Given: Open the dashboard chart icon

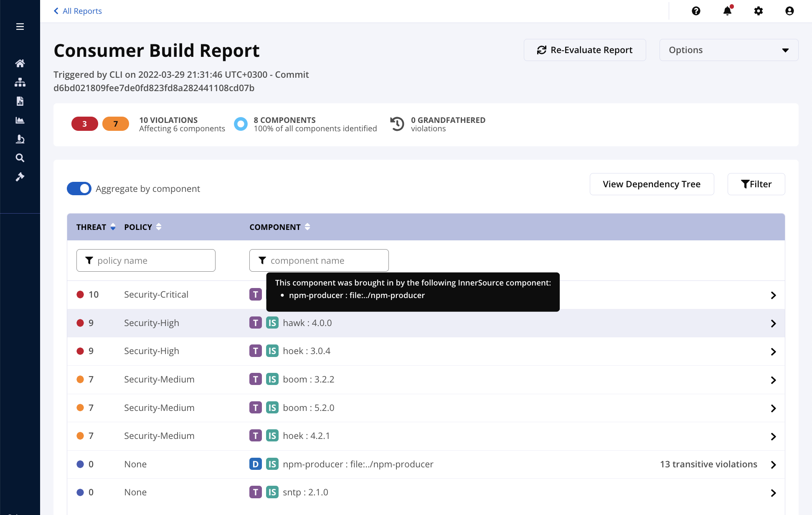Looking at the screenshot, I should [x=20, y=120].
